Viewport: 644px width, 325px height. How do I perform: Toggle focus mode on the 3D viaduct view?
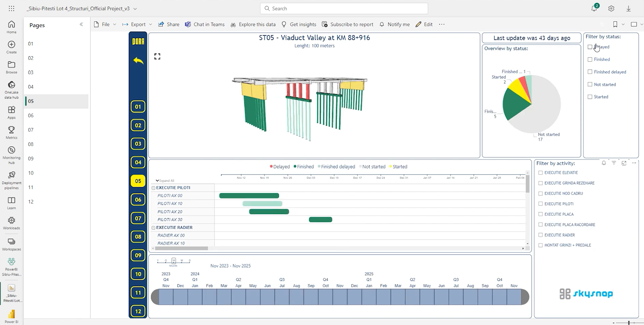[x=157, y=56]
